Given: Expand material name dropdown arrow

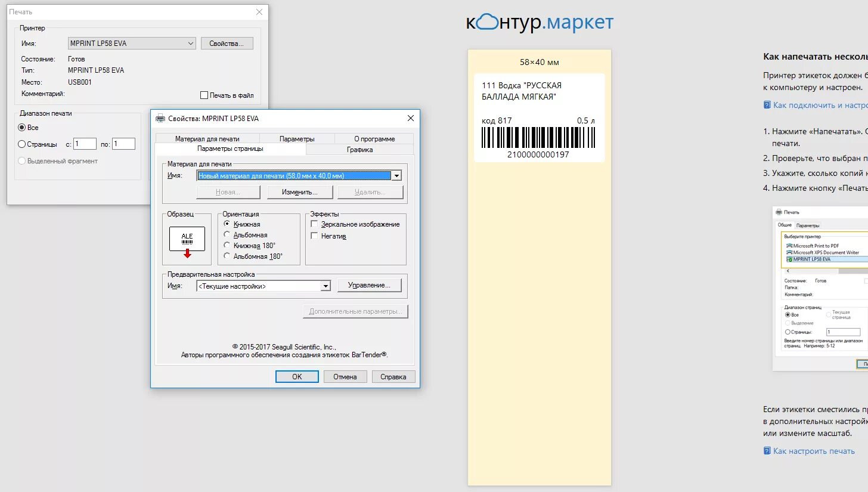Looking at the screenshot, I should pyautogui.click(x=396, y=176).
